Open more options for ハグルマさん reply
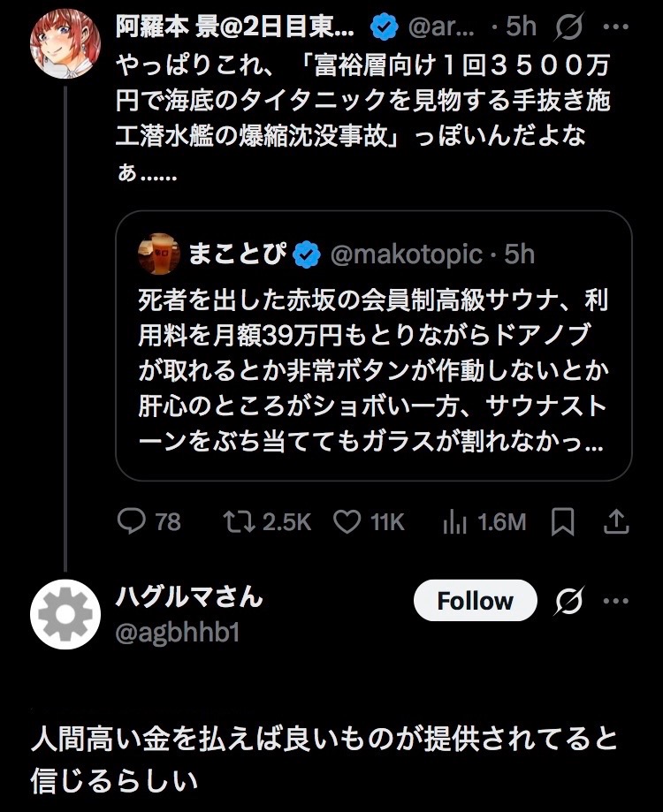 coord(615,601)
